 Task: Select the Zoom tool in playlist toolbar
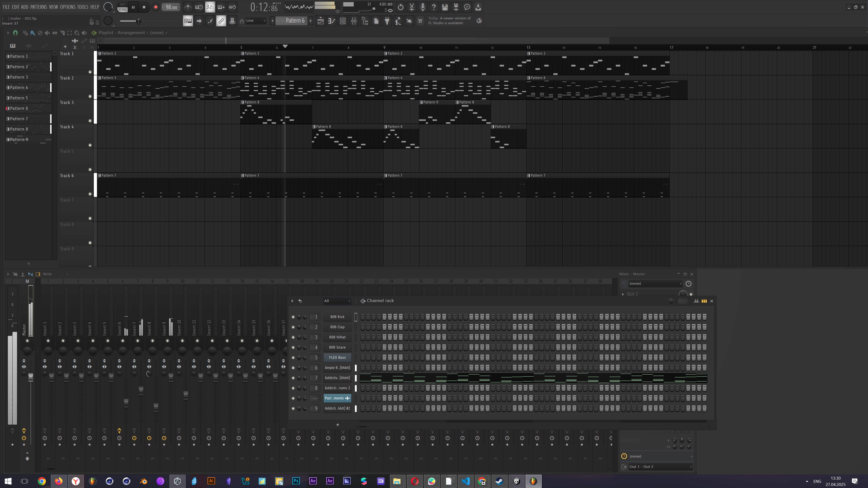pos(77,33)
